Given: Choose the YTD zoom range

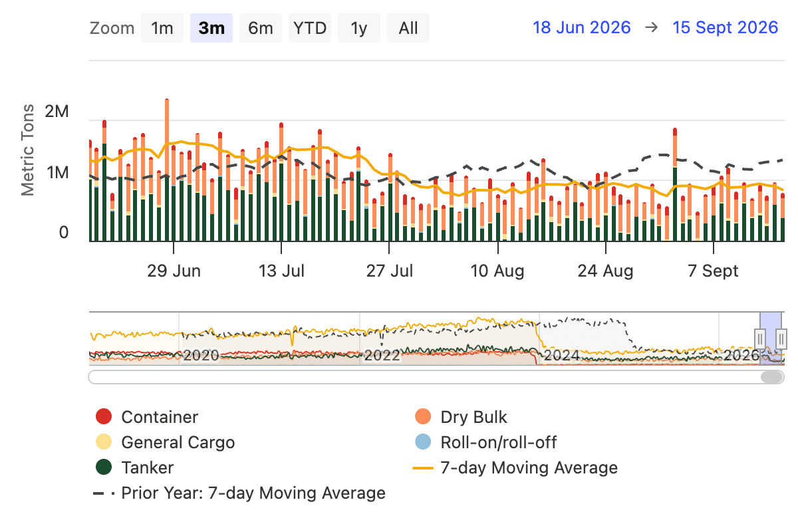Looking at the screenshot, I should [310, 28].
